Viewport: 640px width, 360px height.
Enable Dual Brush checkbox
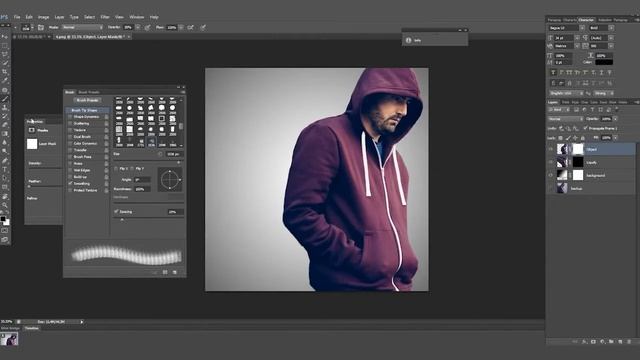(70, 137)
